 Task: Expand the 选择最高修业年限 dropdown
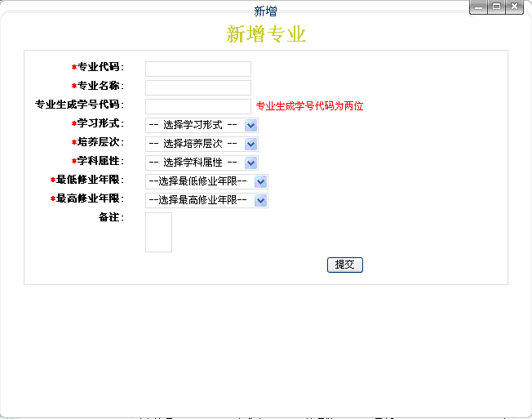(x=206, y=200)
